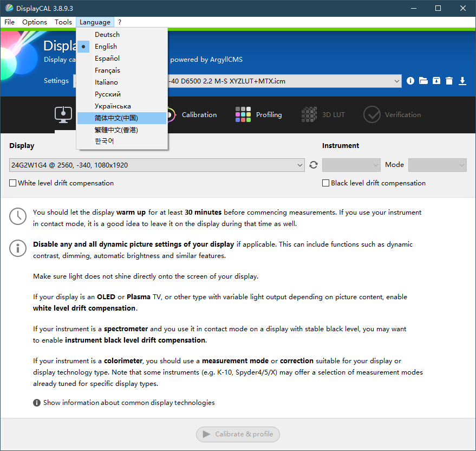Expand the Settings profile dropdown
The image size is (476, 451).
pyautogui.click(x=396, y=81)
